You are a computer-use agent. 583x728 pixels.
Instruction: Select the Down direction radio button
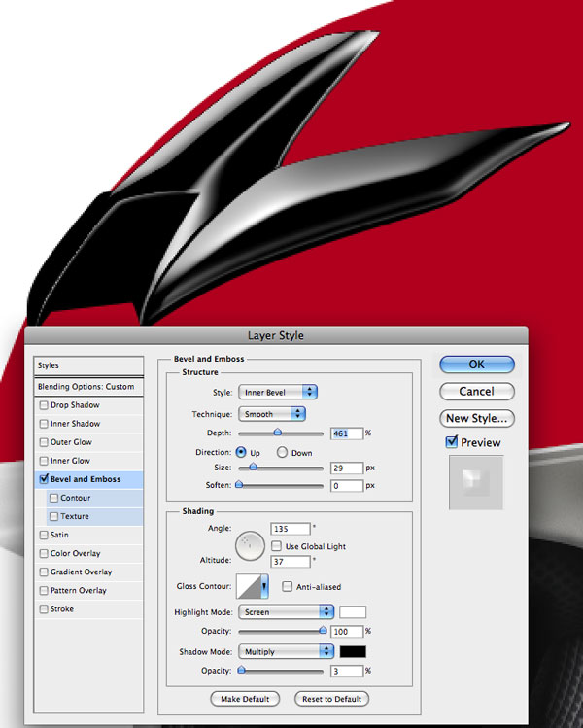coord(282,452)
